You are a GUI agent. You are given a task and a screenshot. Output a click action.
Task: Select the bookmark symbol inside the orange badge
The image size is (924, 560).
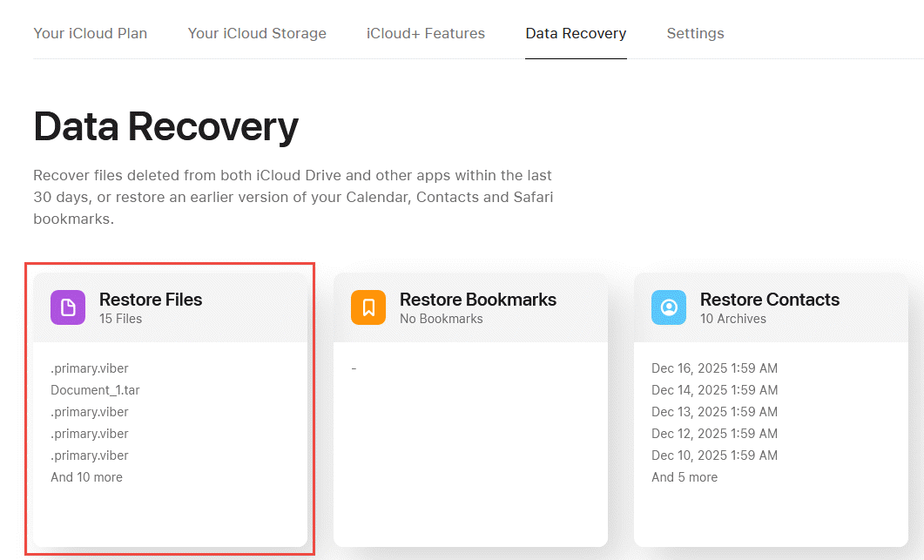pos(368,307)
